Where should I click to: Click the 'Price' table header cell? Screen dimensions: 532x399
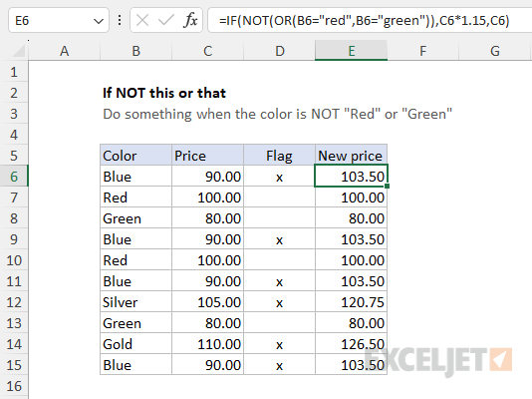(207, 156)
